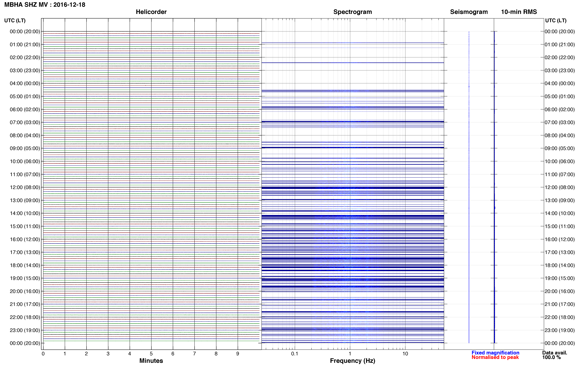Click left axis label 11:00 (07:00)
Screen dimensions: 588x368
(x=25, y=174)
